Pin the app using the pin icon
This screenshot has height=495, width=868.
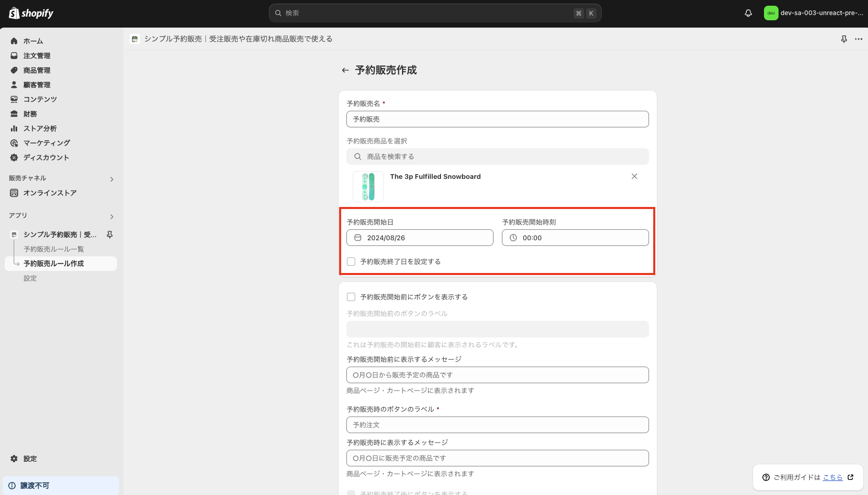[844, 38]
